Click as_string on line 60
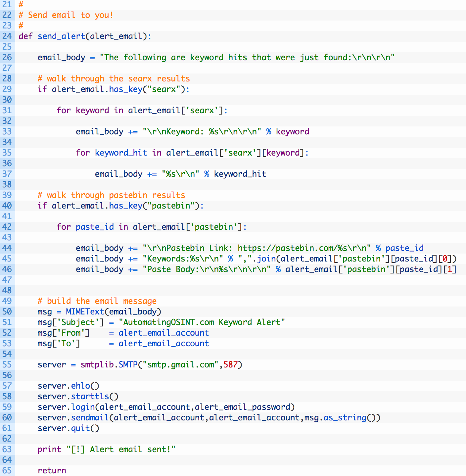This screenshot has width=466, height=476. click(345, 417)
